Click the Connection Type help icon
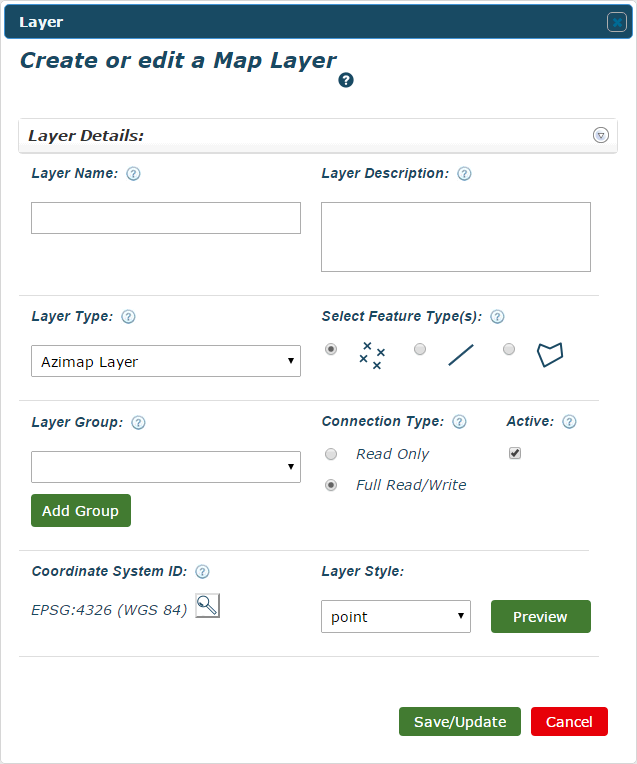Screen dimensions: 637x764 pos(460,422)
